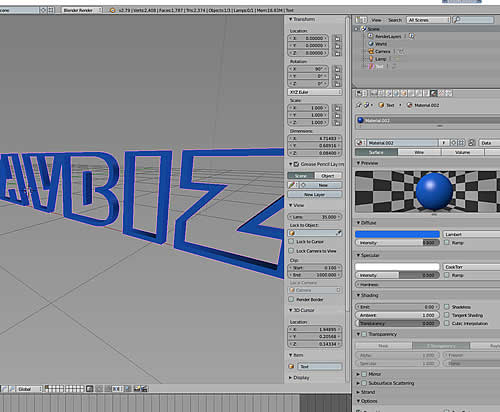Select grease pencil Object source
Viewport: 500px width, 412px height.
click(328, 176)
